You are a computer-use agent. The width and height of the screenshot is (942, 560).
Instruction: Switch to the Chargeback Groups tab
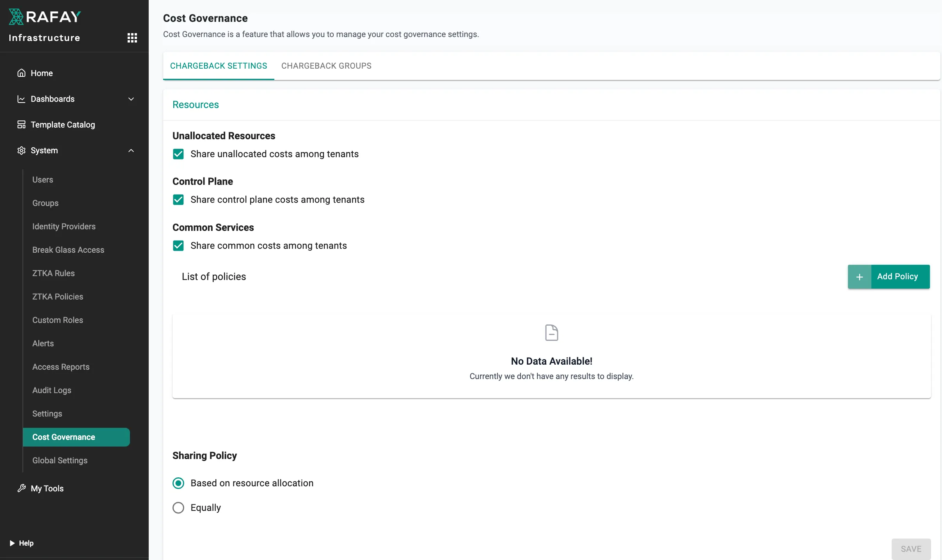[x=326, y=66]
